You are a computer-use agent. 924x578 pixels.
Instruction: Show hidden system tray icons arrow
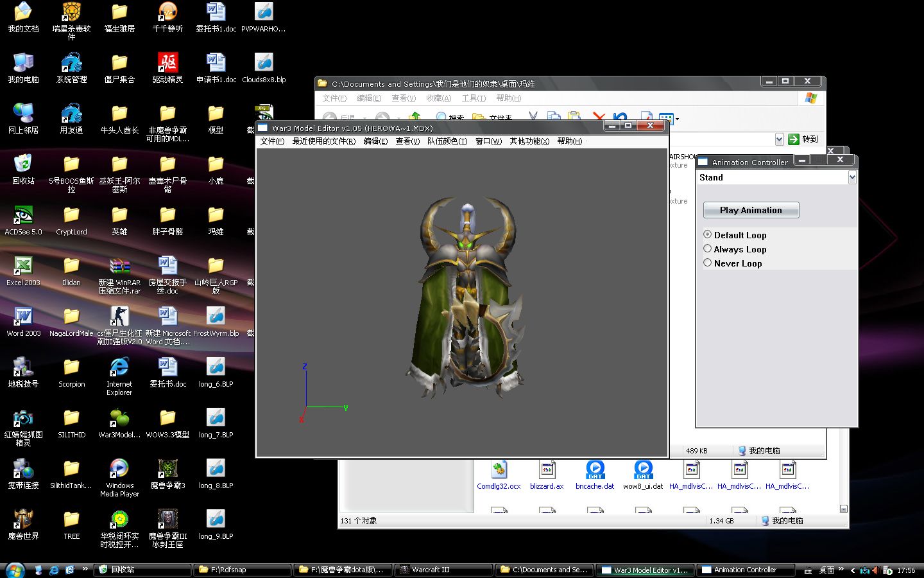pyautogui.click(x=853, y=570)
